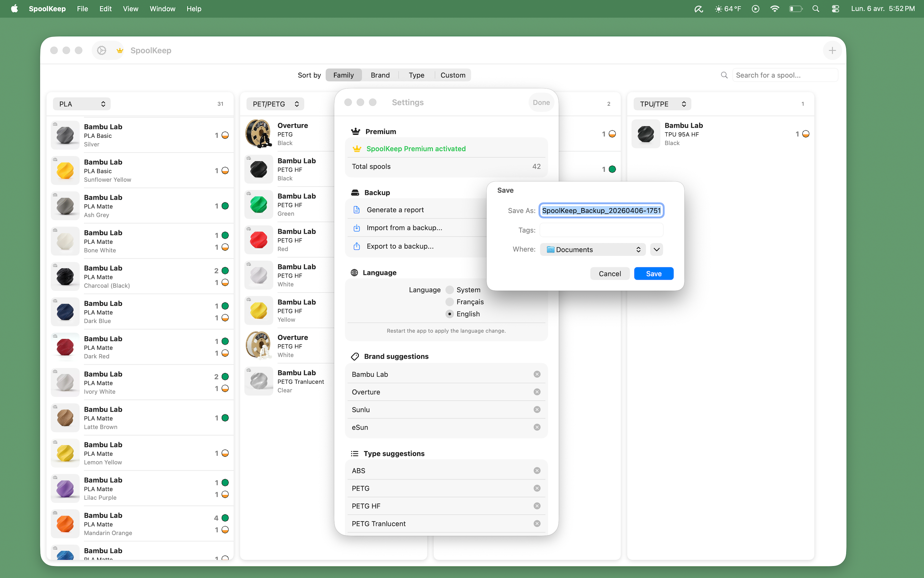Sort spools by Custom
The width and height of the screenshot is (924, 578).
click(453, 75)
